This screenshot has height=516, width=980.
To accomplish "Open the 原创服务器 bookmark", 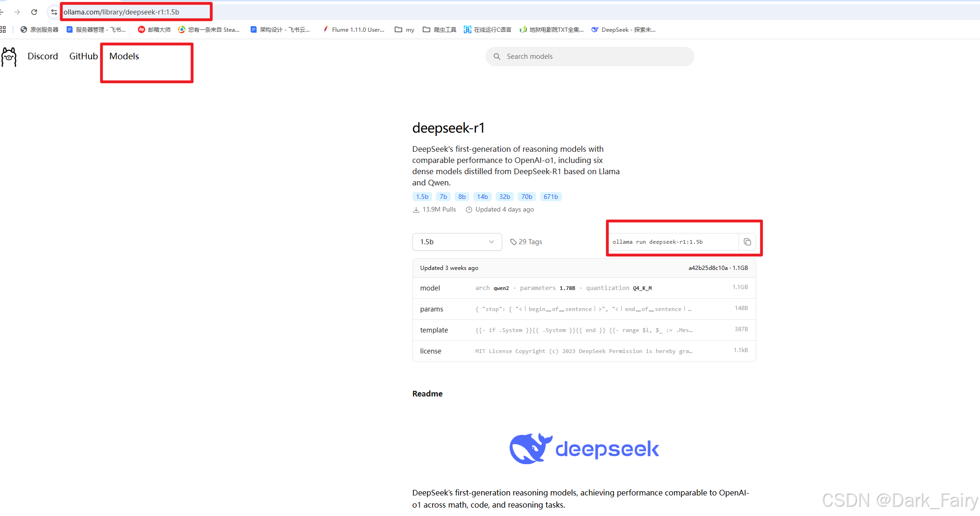I will tap(39, 29).
